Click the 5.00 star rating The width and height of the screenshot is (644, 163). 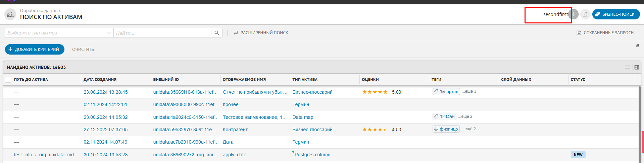375,92
